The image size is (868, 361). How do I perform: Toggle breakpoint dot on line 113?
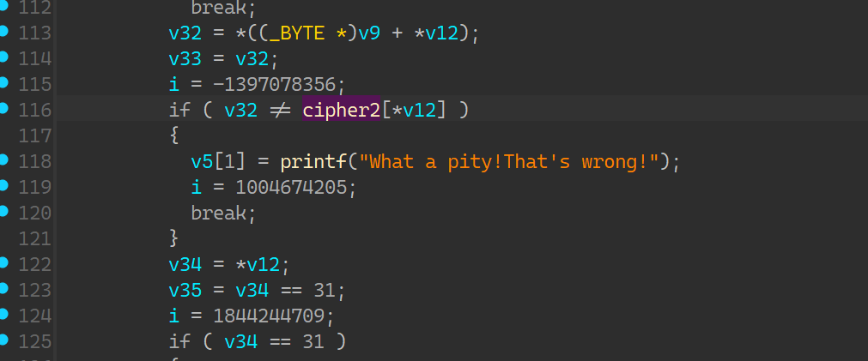[4, 32]
